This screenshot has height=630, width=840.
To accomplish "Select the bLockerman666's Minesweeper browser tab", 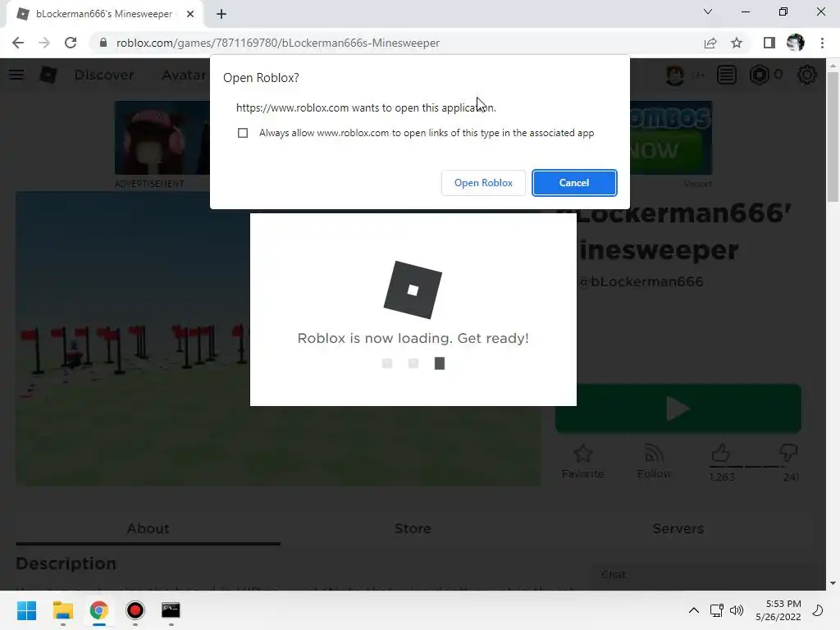I will 104,14.
